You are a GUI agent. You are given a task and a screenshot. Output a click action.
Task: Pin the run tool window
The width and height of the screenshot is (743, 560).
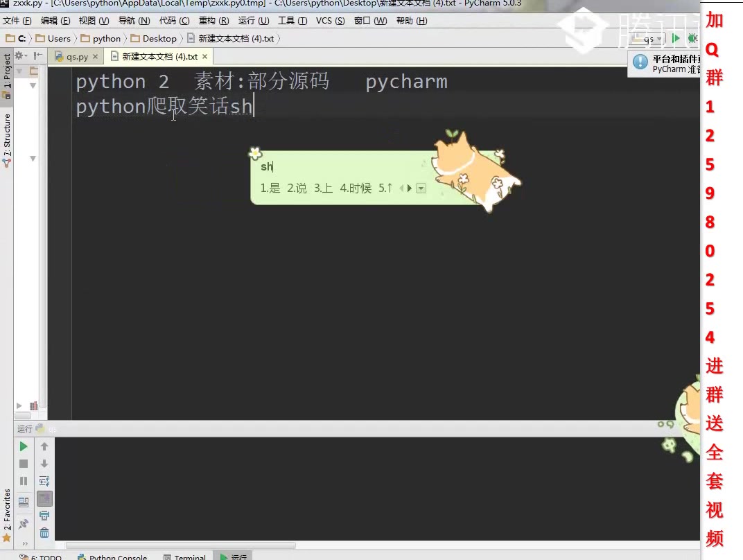coord(23,524)
